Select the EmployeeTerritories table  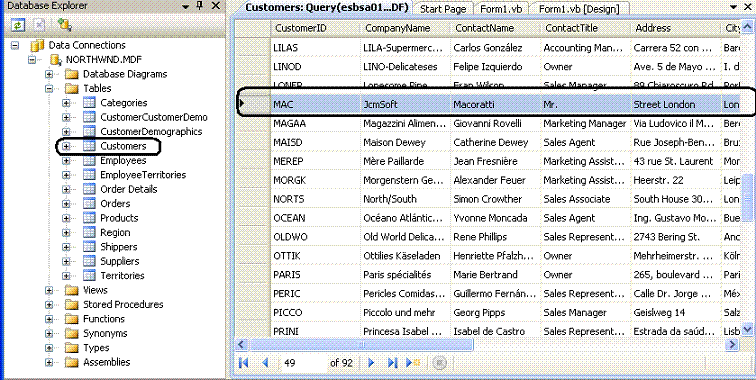click(143, 175)
